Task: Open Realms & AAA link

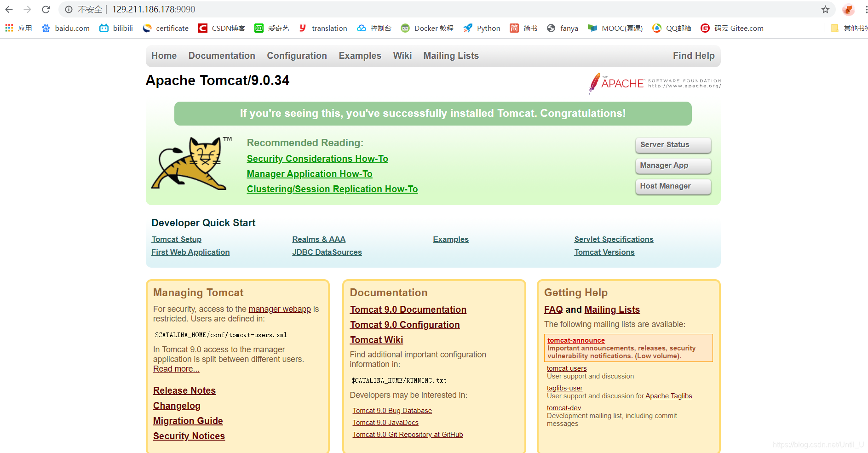Action: 319,239
